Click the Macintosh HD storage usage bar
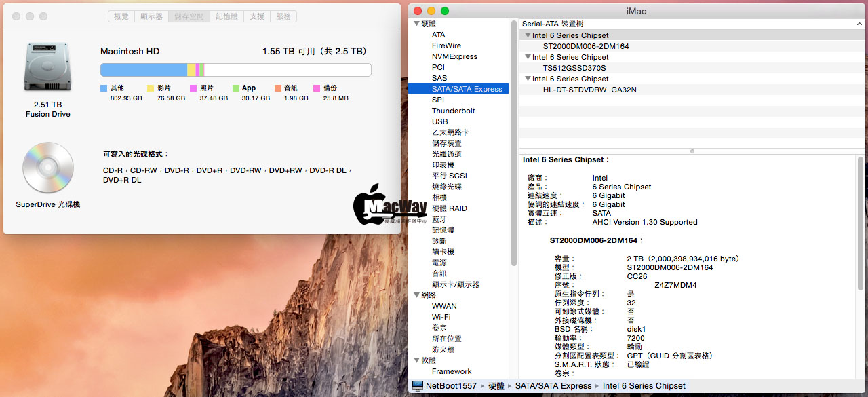 [x=235, y=70]
